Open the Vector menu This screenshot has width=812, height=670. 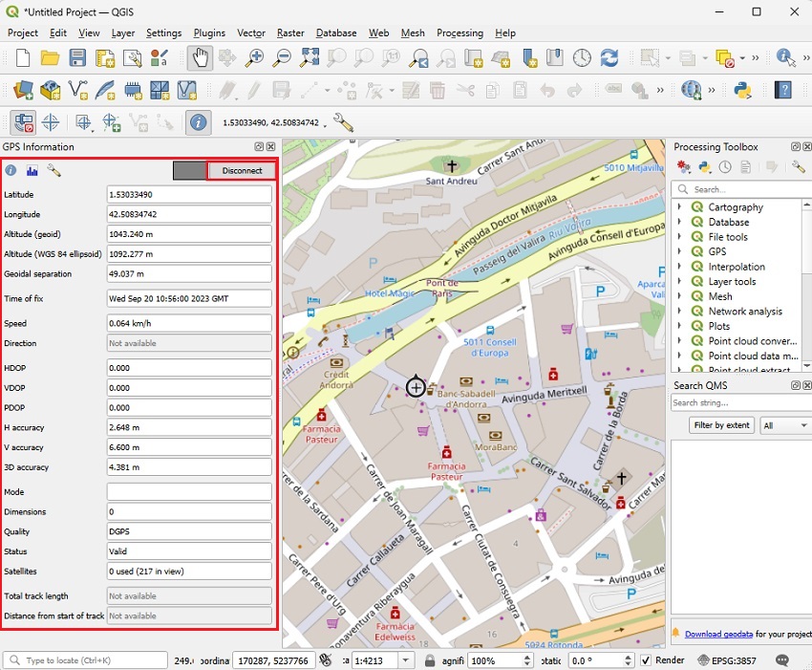click(x=250, y=32)
